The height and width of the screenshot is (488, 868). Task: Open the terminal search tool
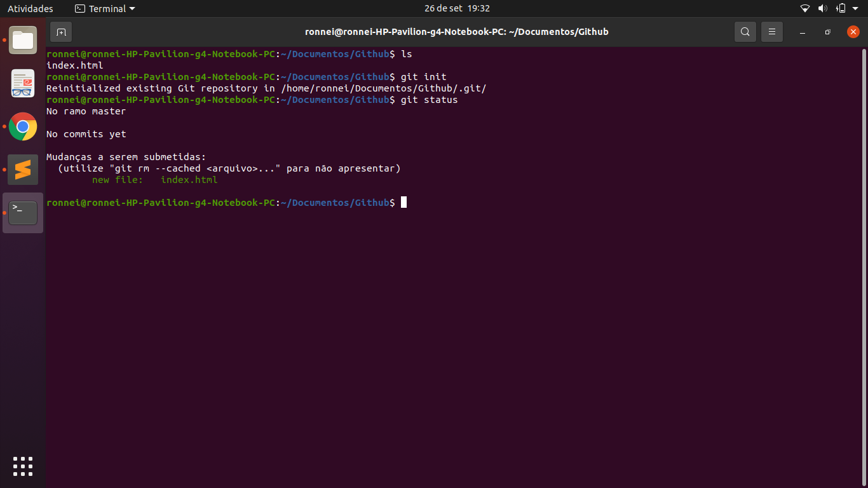click(x=745, y=32)
